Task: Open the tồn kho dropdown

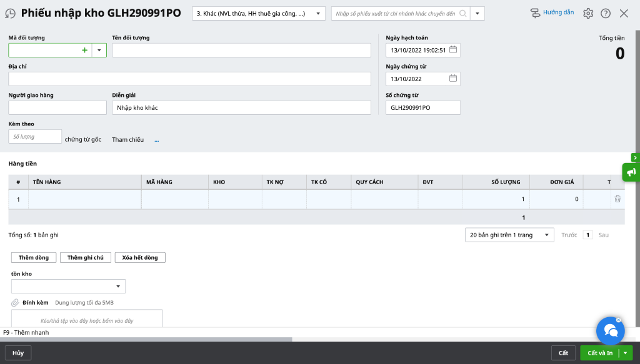Action: pos(68,286)
